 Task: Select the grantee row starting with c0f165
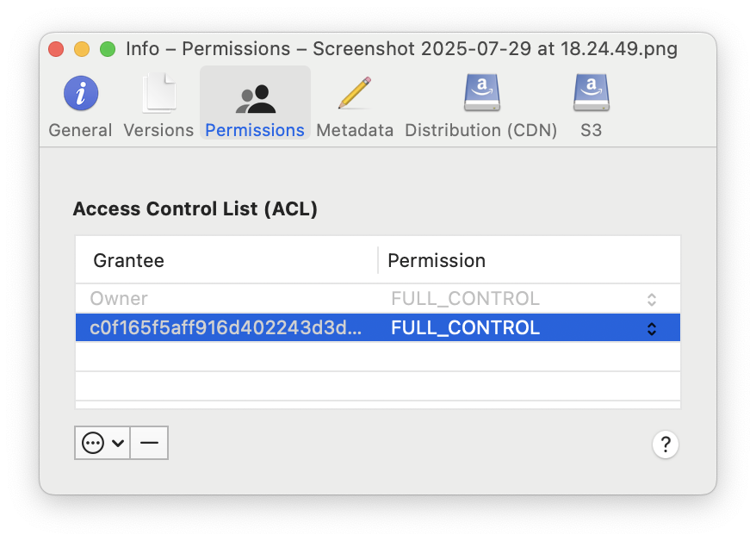point(258,327)
